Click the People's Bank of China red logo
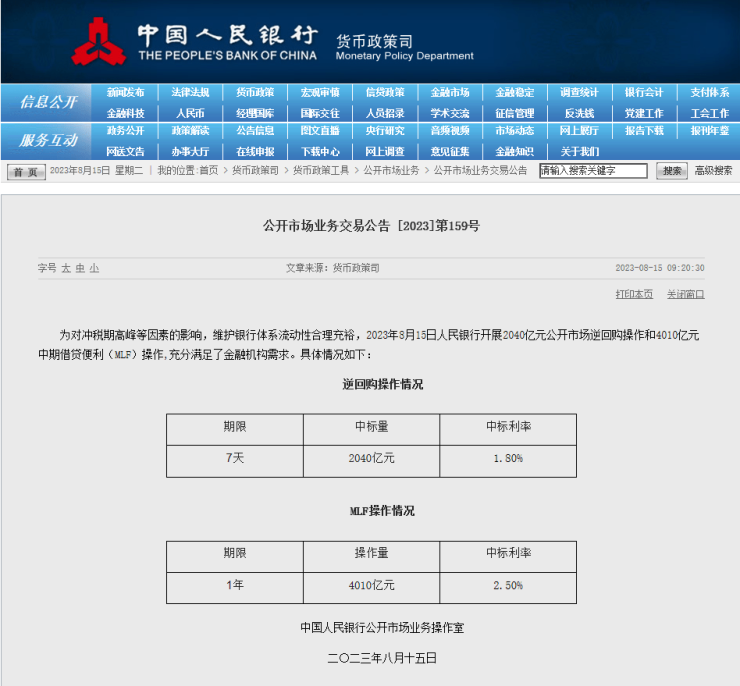 click(98, 42)
